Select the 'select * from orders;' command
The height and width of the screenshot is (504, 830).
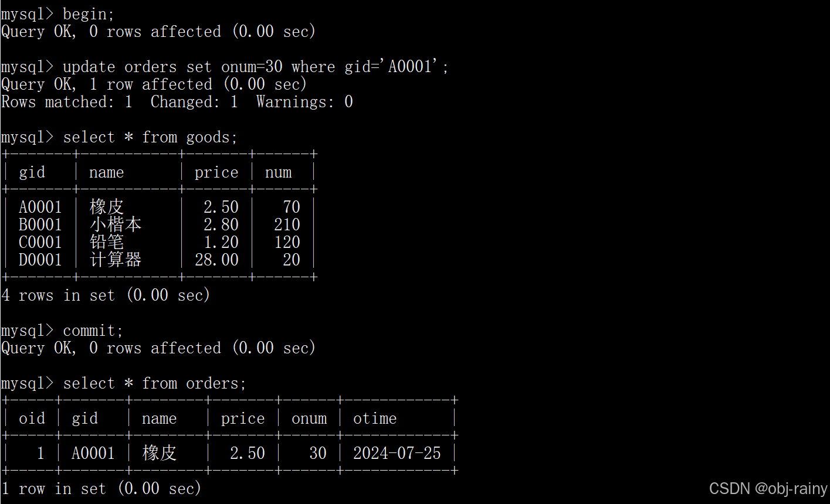[154, 383]
